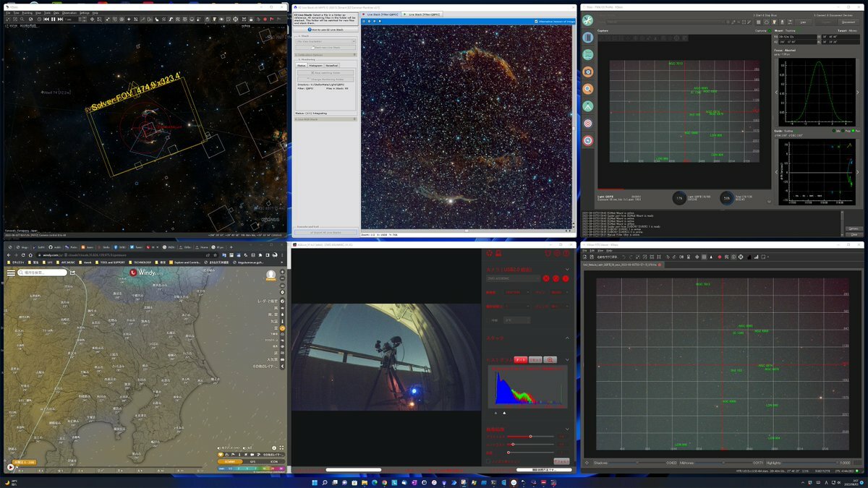
Task: Click the Clear button beside Ekos log
Action: click(x=854, y=234)
